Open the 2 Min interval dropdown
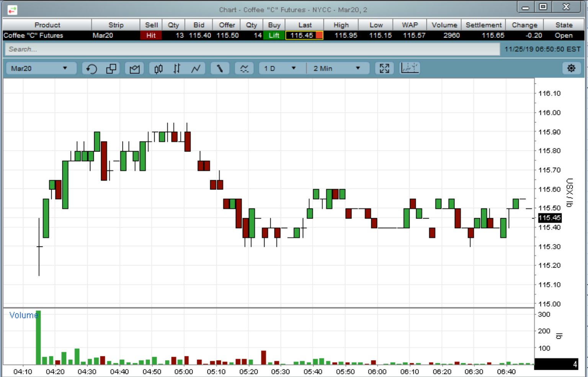This screenshot has height=377, width=588. pos(338,69)
